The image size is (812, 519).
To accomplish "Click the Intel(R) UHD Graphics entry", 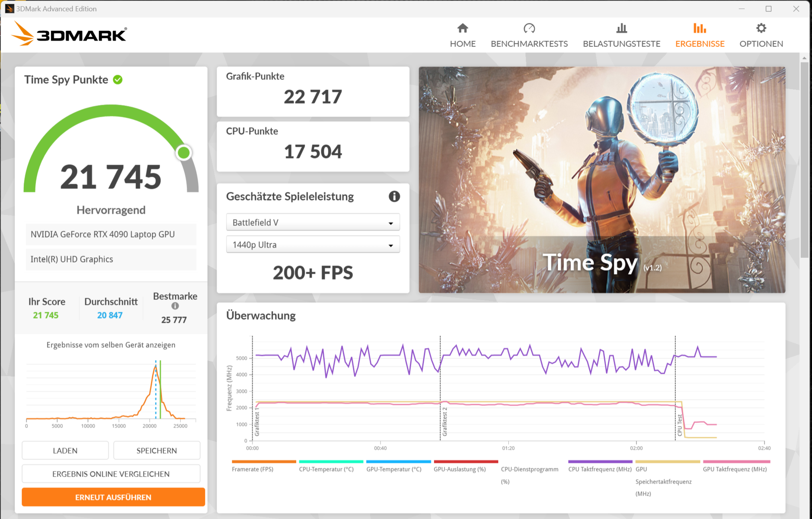I will click(x=111, y=259).
